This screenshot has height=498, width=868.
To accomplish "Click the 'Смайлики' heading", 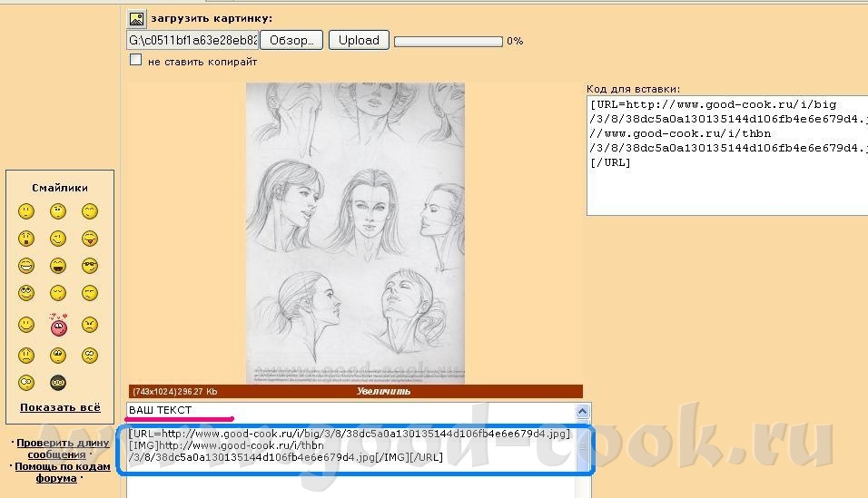I will point(60,188).
